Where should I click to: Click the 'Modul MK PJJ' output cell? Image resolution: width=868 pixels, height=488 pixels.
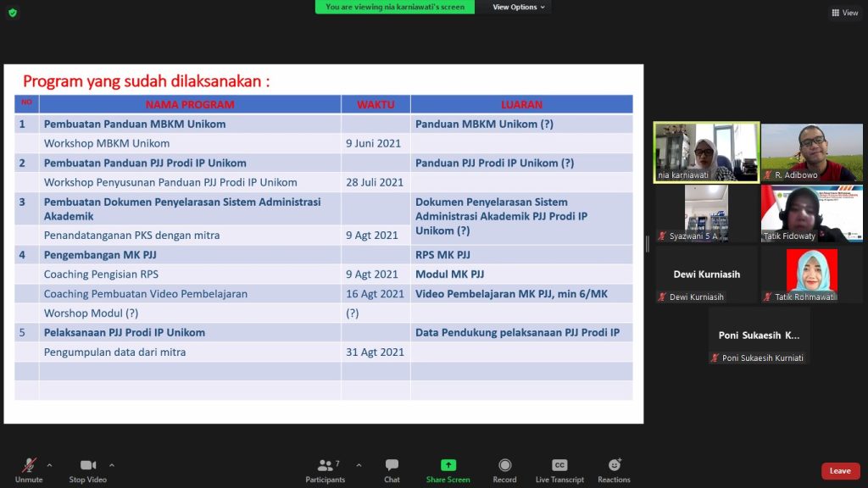tap(521, 274)
